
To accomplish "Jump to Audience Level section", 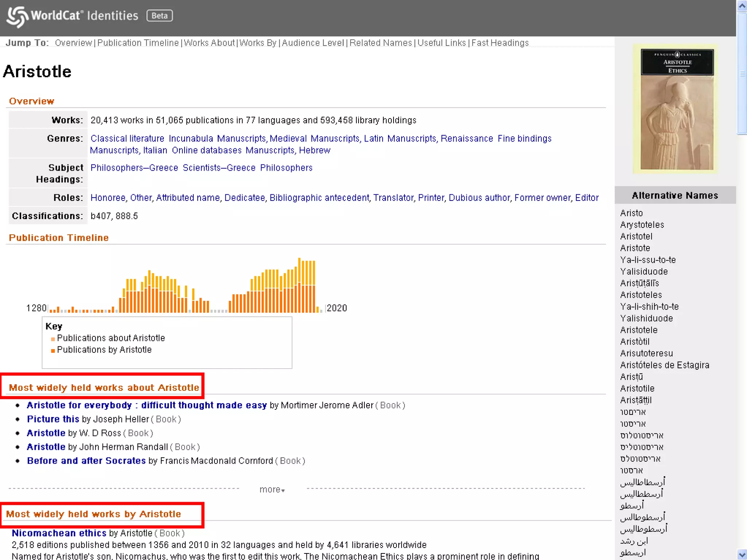I will [x=313, y=43].
